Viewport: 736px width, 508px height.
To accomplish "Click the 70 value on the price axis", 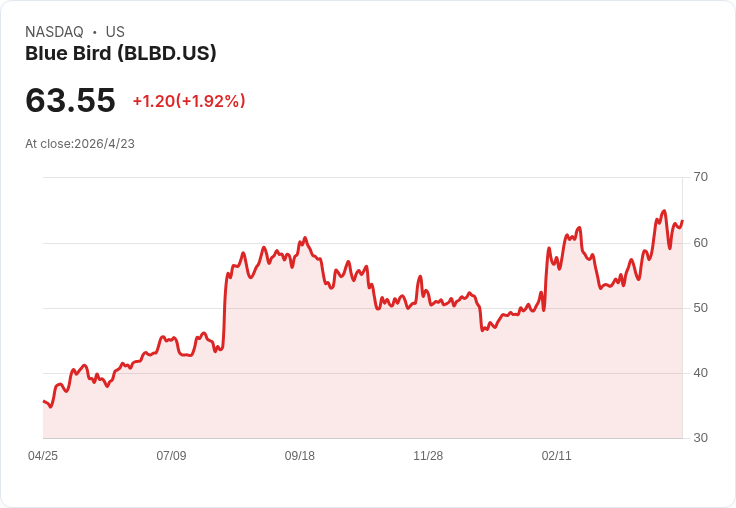I will coord(700,177).
